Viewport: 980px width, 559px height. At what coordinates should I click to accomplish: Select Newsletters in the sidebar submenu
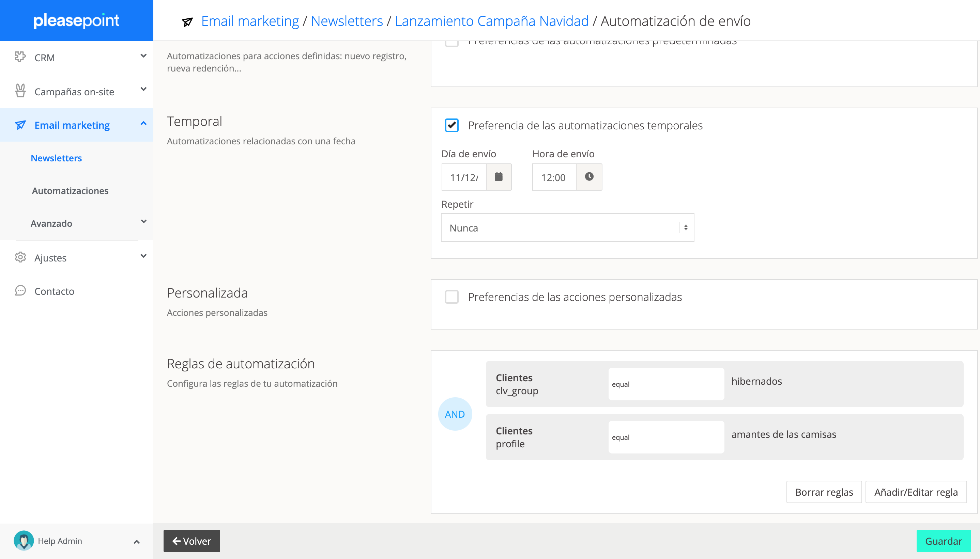pyautogui.click(x=56, y=158)
